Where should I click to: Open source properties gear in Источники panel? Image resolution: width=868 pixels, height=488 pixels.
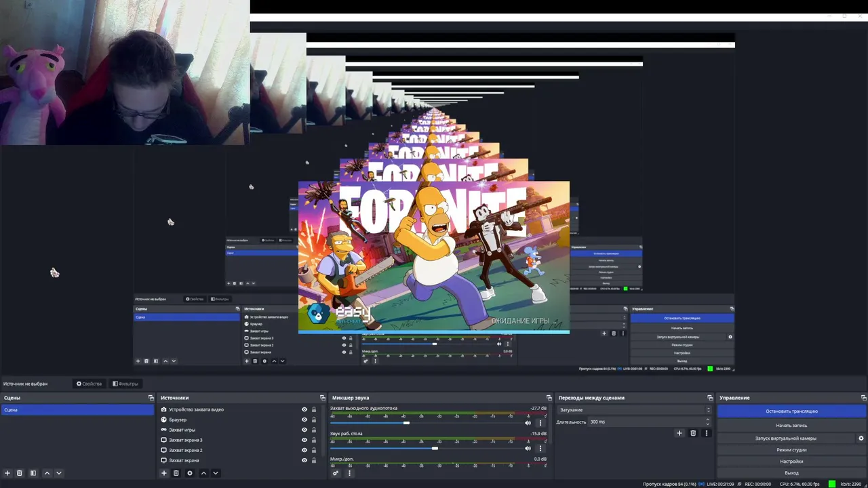pyautogui.click(x=190, y=473)
